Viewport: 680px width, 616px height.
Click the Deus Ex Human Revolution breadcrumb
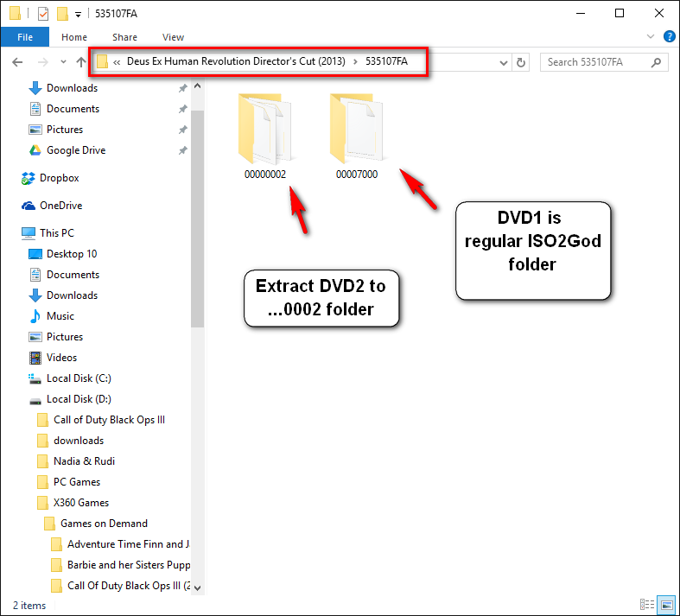click(x=236, y=61)
